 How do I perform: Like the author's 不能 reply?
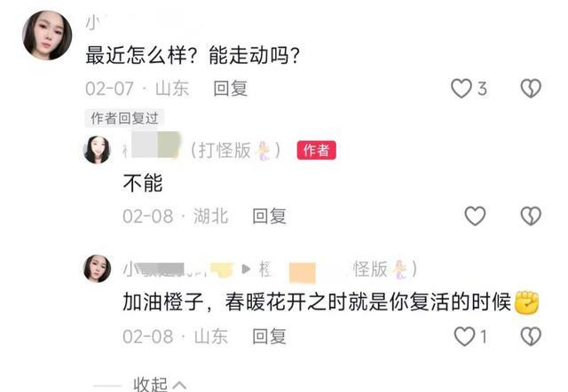pos(475,216)
